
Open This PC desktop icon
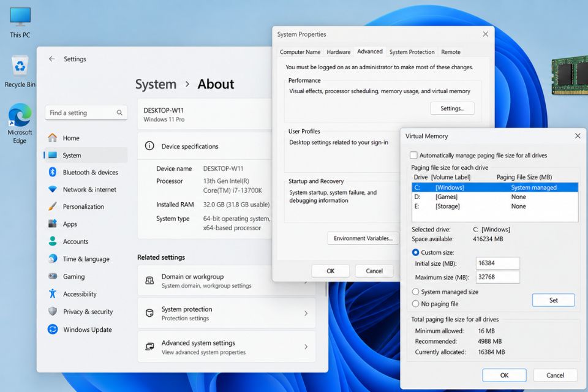click(20, 23)
